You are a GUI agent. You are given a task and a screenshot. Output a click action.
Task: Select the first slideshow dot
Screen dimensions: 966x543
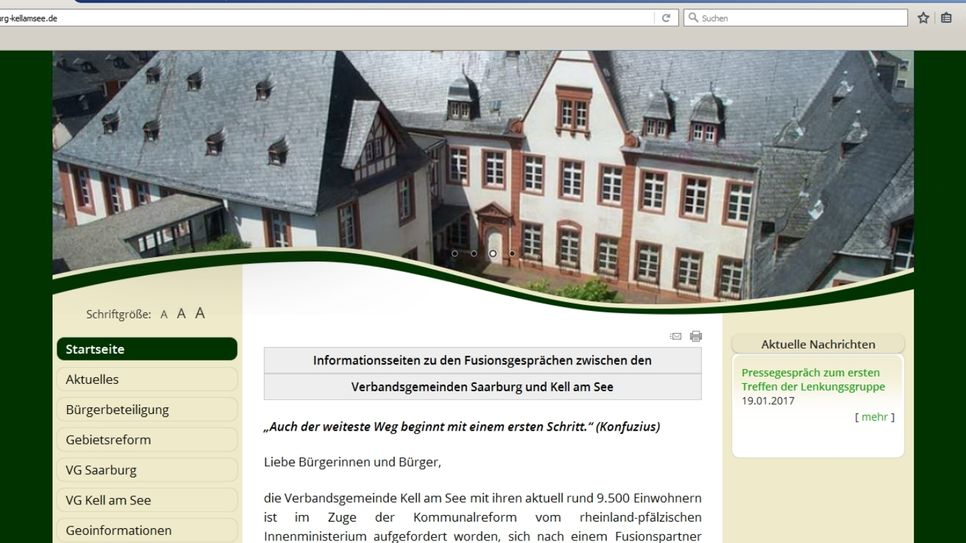[x=455, y=253]
